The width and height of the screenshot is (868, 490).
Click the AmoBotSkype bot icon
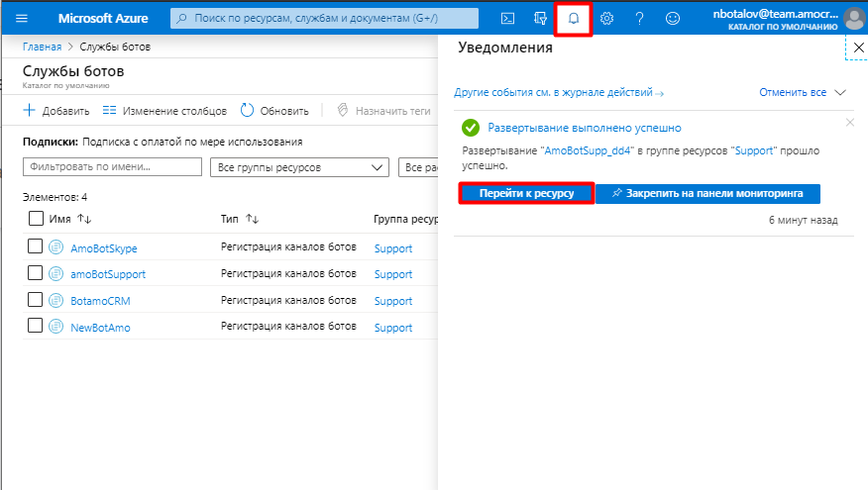(x=55, y=247)
